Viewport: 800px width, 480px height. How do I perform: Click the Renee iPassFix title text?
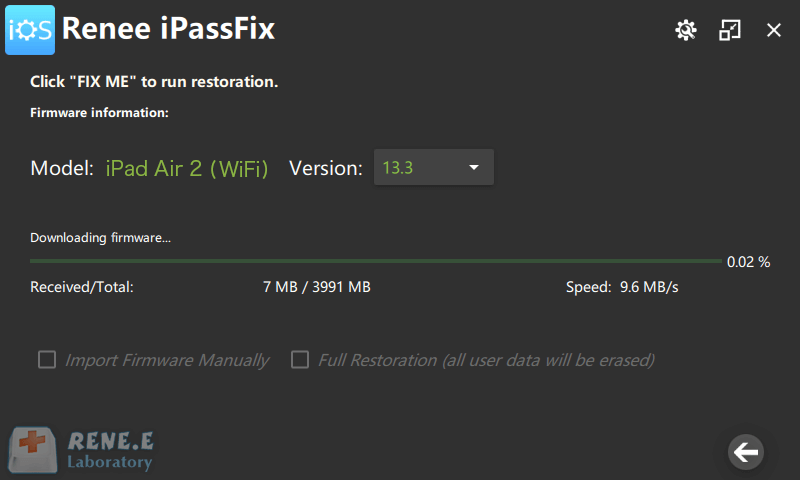(x=168, y=30)
